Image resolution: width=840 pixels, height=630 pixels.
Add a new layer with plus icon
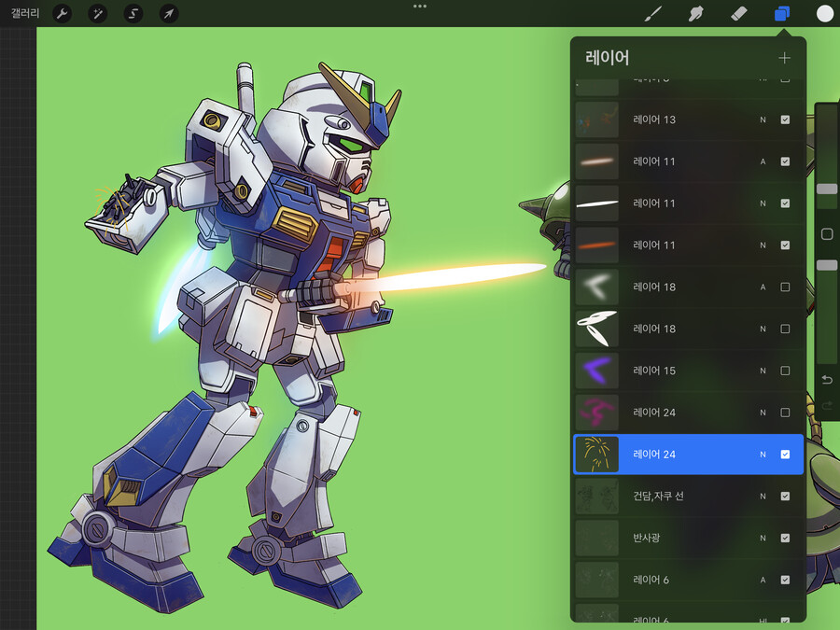[x=784, y=58]
